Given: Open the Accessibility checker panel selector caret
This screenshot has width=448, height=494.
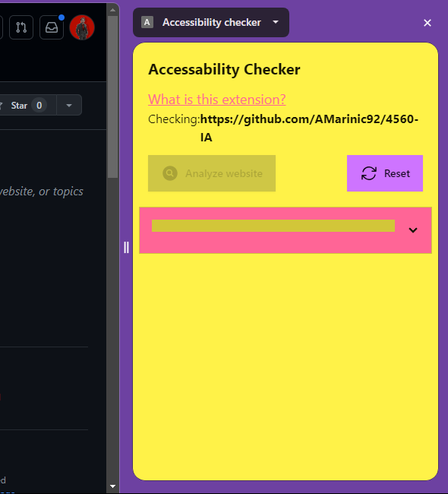Looking at the screenshot, I should 276,22.
